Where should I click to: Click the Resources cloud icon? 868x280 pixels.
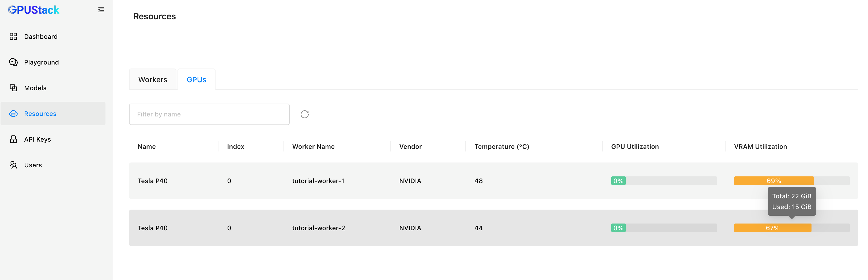pos(13,113)
